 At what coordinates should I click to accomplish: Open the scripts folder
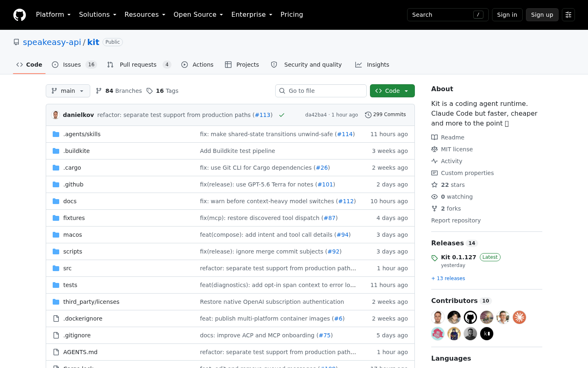[x=73, y=251]
